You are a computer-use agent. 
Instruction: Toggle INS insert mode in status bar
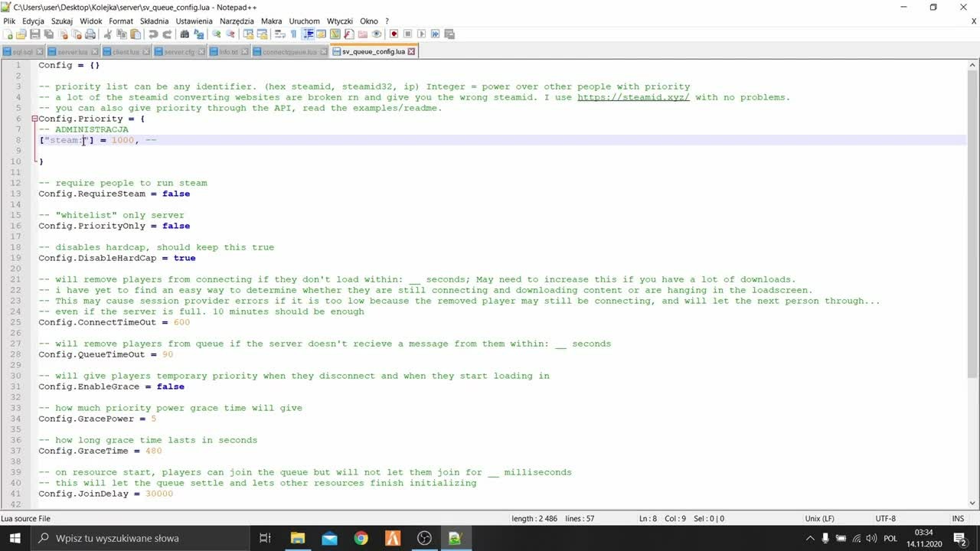pos(958,518)
